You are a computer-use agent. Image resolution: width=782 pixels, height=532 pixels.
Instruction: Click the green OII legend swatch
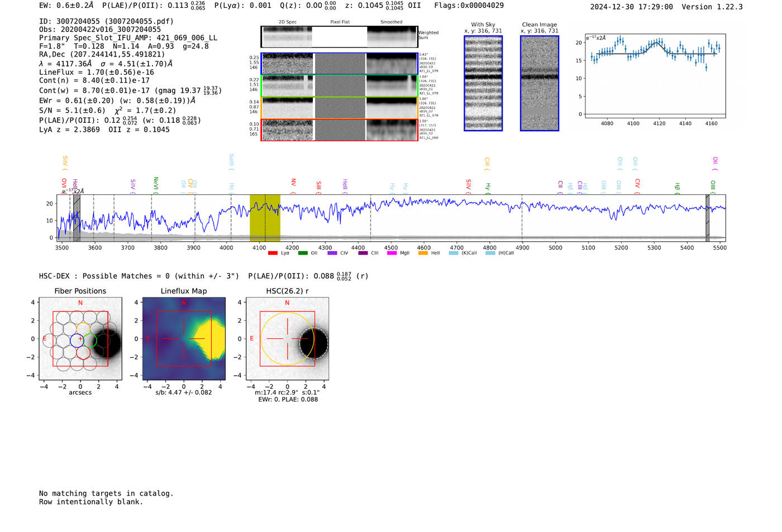(303, 253)
